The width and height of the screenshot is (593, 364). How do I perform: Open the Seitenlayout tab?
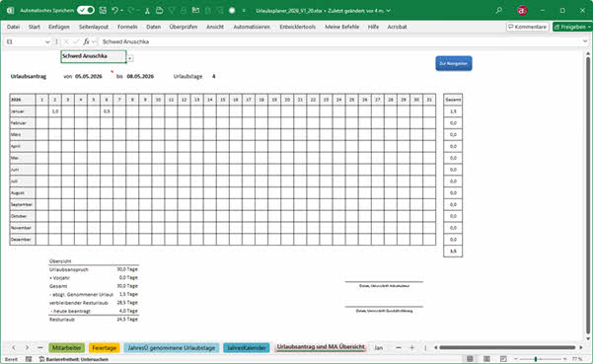point(94,27)
